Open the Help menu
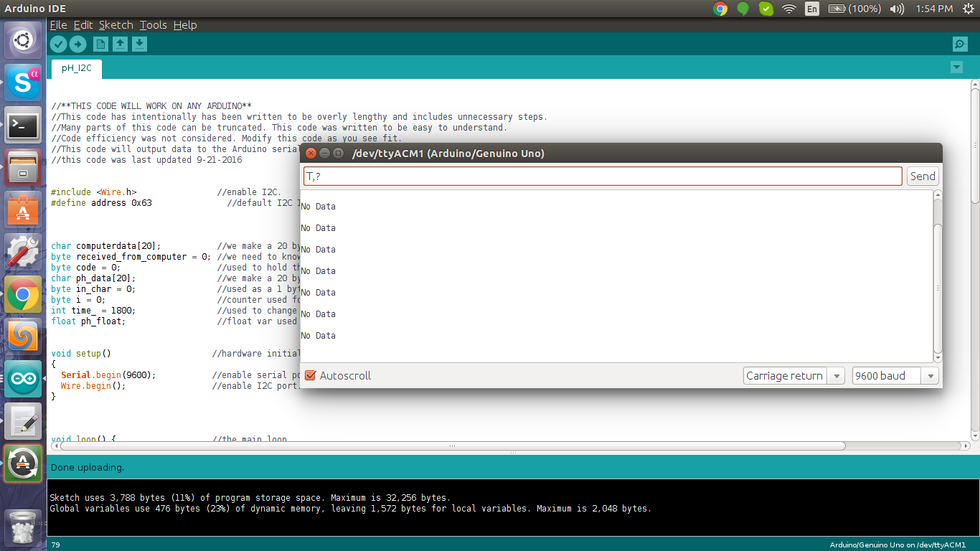Image resolution: width=980 pixels, height=551 pixels. [185, 25]
